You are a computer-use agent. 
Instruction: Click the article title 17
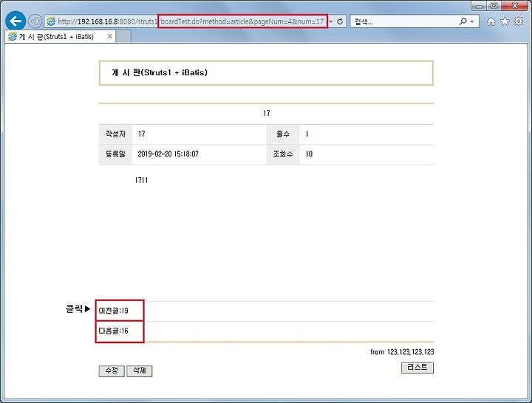(267, 113)
